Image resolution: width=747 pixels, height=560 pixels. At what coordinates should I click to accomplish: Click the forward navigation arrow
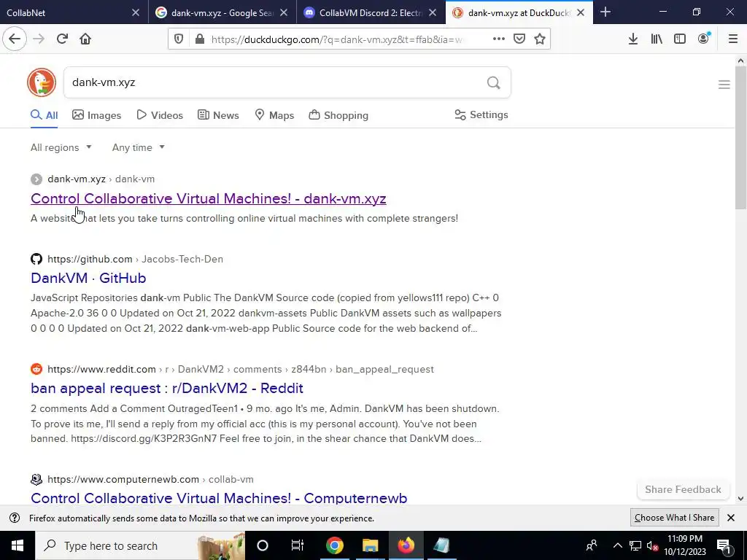tap(39, 39)
